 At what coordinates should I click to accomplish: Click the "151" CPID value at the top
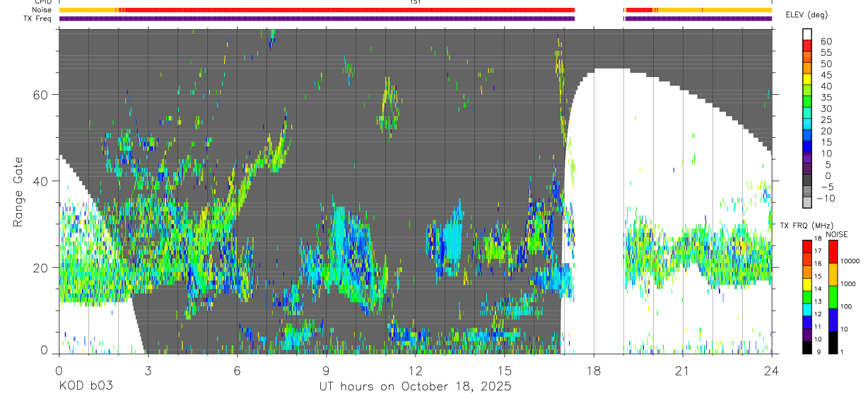point(415,2)
